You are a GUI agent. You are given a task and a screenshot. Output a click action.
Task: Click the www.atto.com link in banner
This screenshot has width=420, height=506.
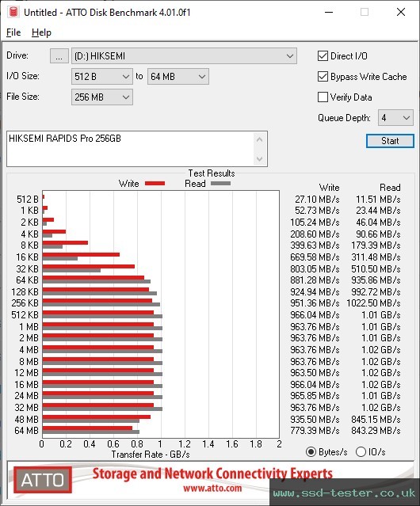(212, 489)
